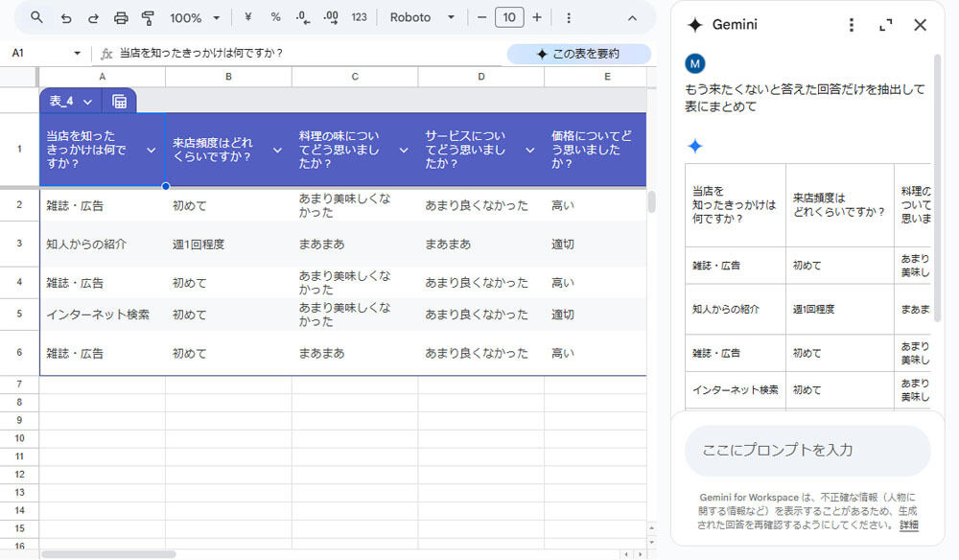Collapse the toolbar with up chevron
This screenshot has height=560, width=959.
632,18
